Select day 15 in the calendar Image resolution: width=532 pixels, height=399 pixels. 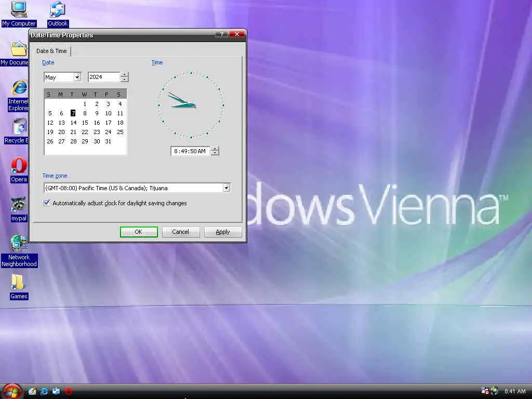[x=85, y=123]
